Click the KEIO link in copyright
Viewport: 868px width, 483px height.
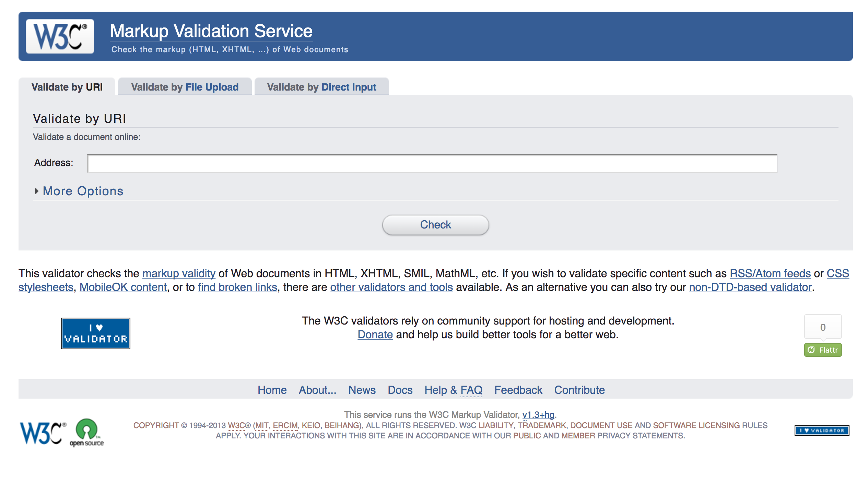tap(311, 425)
